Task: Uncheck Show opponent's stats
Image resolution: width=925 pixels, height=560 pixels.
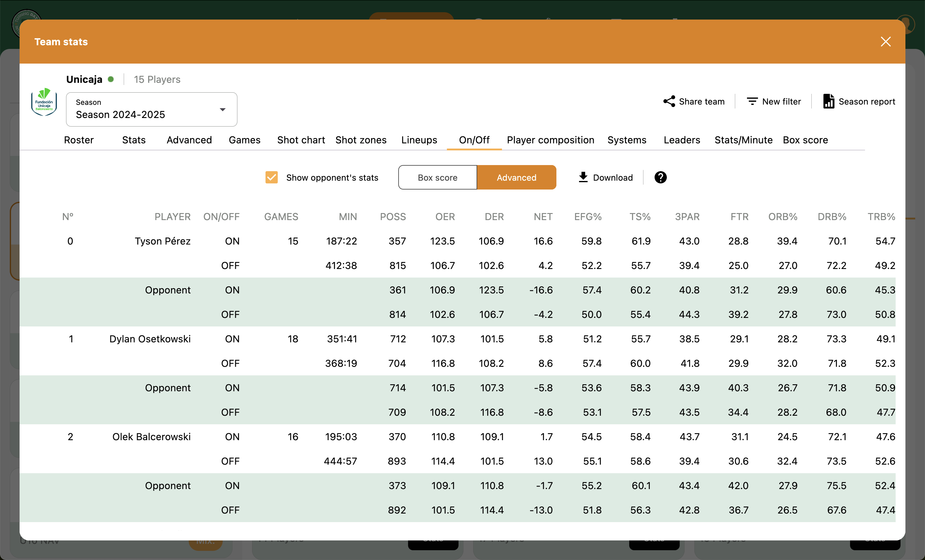Action: pyautogui.click(x=271, y=177)
